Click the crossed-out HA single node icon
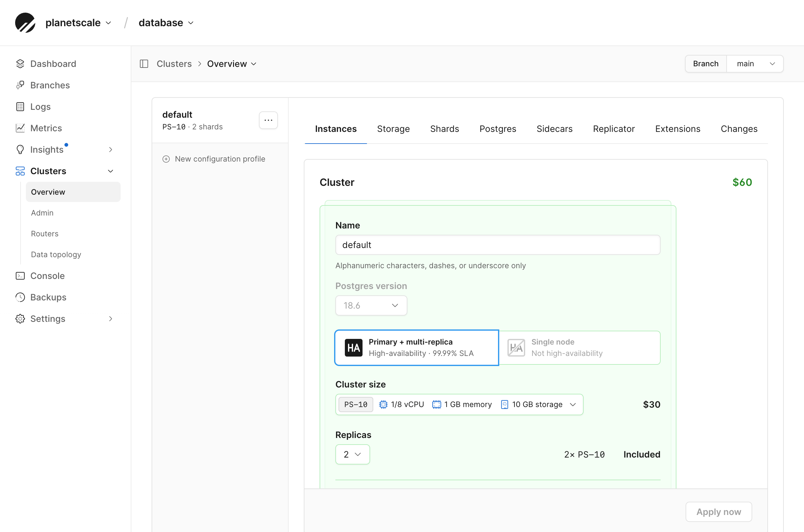 pos(516,348)
